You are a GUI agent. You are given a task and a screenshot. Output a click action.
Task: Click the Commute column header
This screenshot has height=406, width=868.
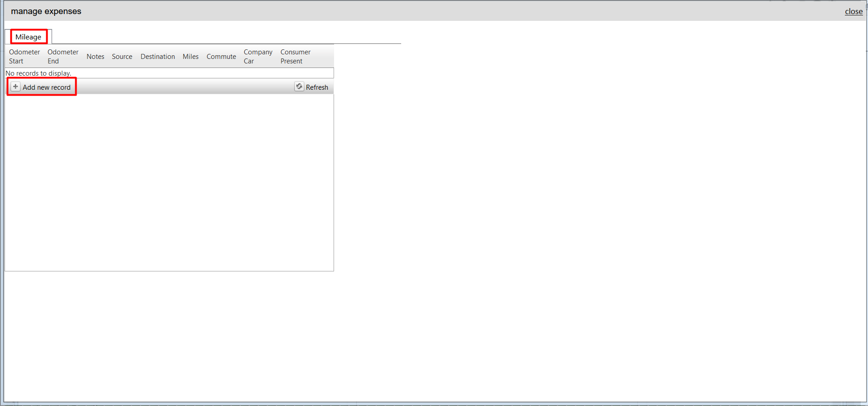[x=221, y=57]
